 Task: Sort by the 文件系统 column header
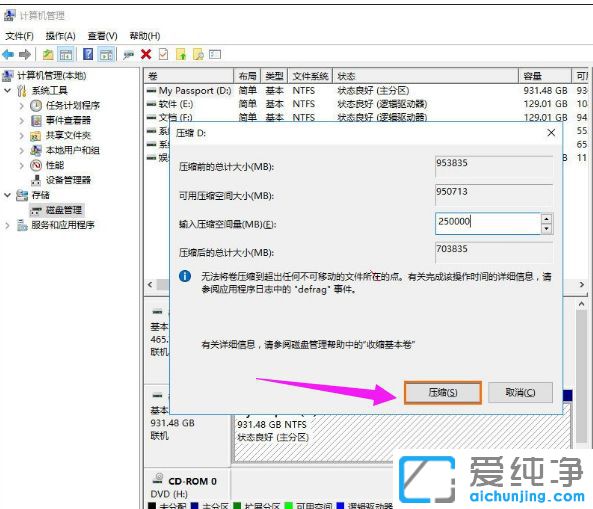pyautogui.click(x=310, y=76)
